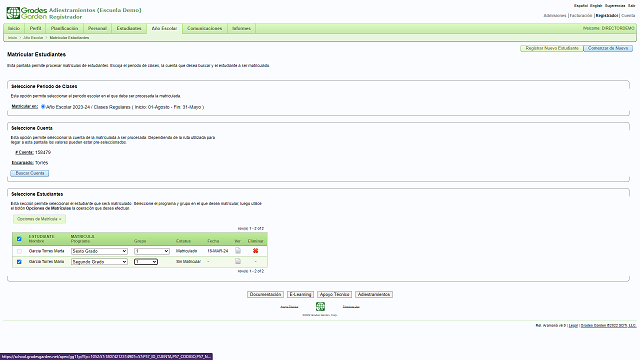Click the enrollment date 15-MAR-24
Image resolution: width=640 pixels, height=360 pixels.
218,251
